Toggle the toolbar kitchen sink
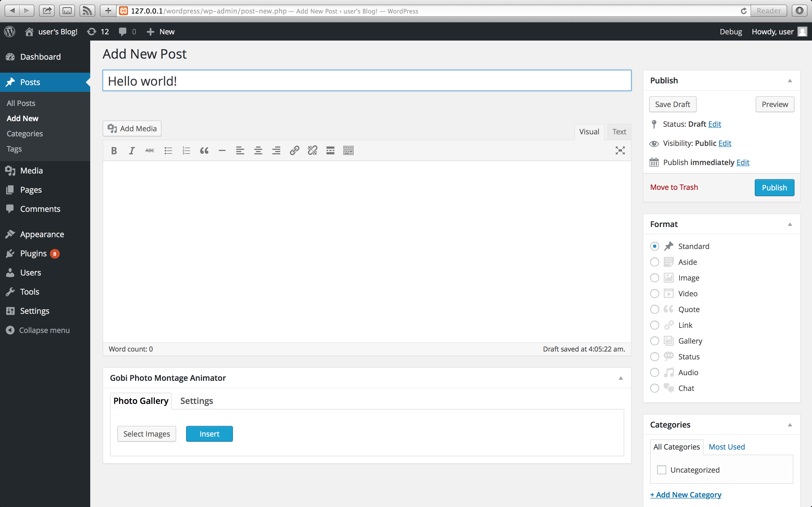This screenshot has height=507, width=812. [x=348, y=151]
